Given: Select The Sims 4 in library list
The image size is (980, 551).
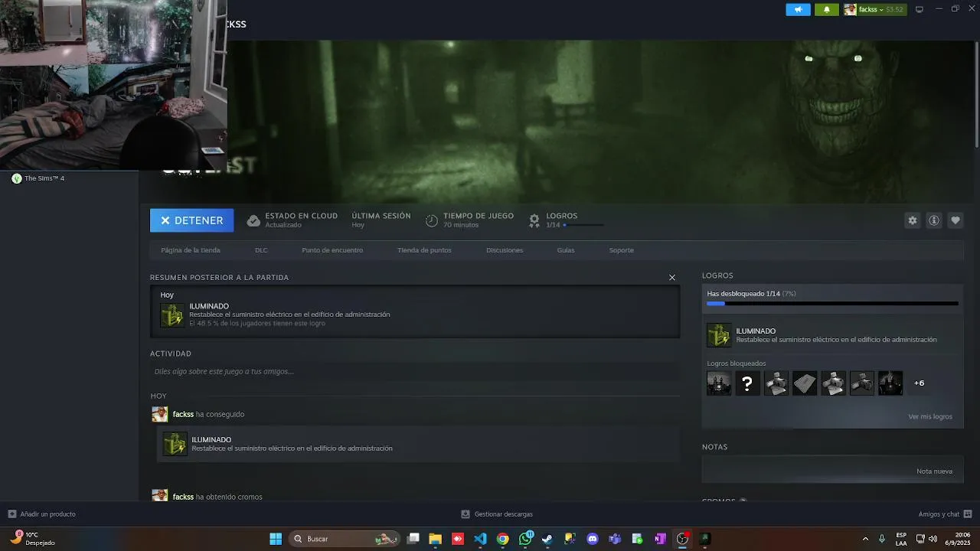Looking at the screenshot, I should [44, 178].
